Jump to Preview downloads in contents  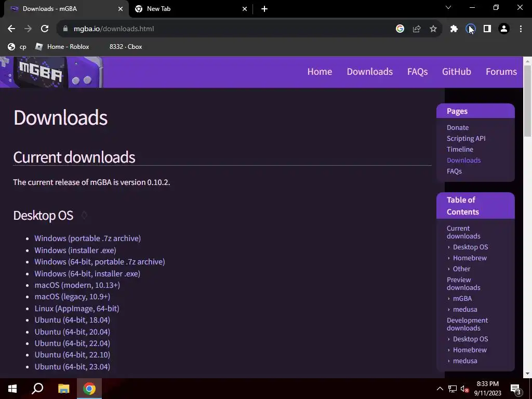pos(463,284)
